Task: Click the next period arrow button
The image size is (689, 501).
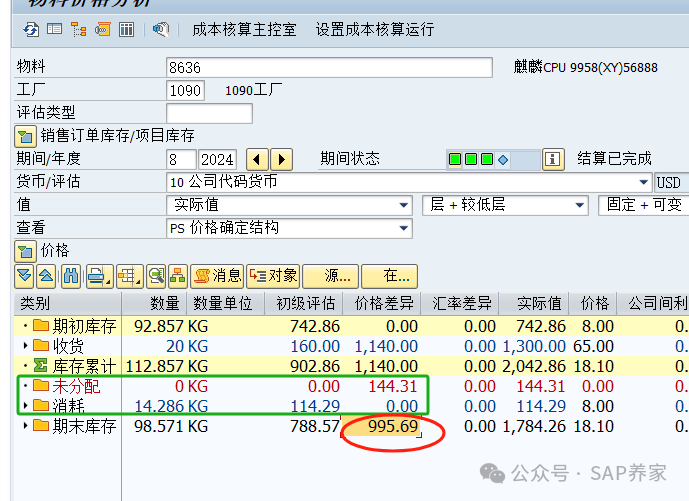Action: [x=281, y=159]
